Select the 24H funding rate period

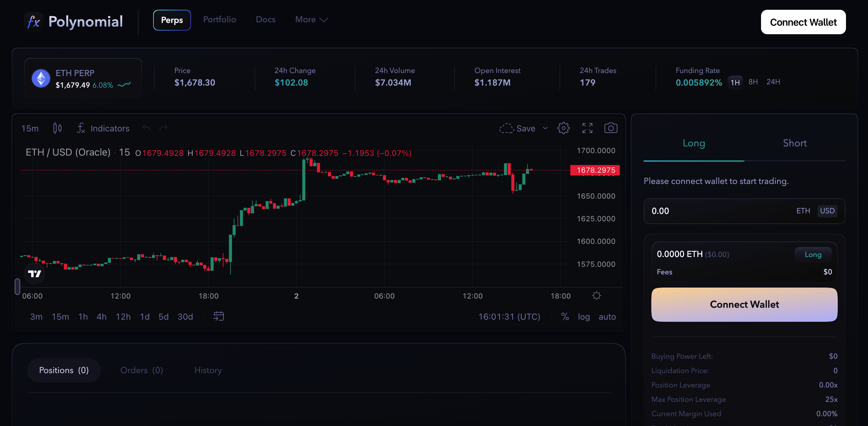(x=773, y=82)
